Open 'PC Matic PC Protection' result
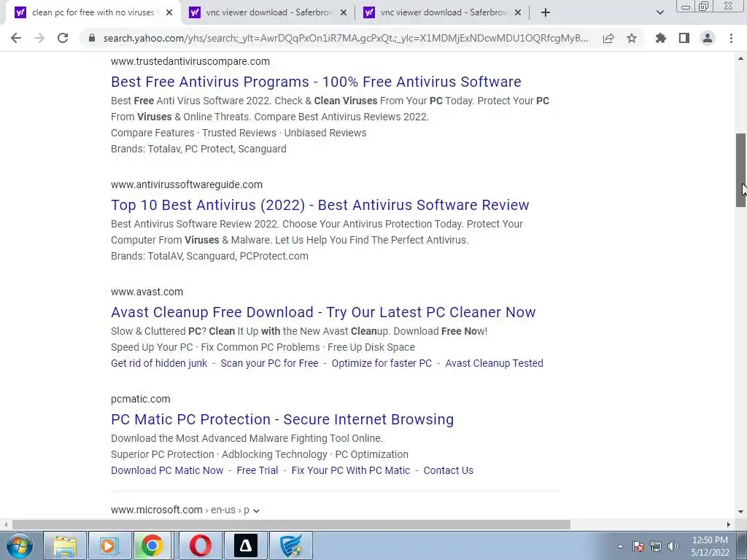The image size is (747, 560). click(282, 419)
